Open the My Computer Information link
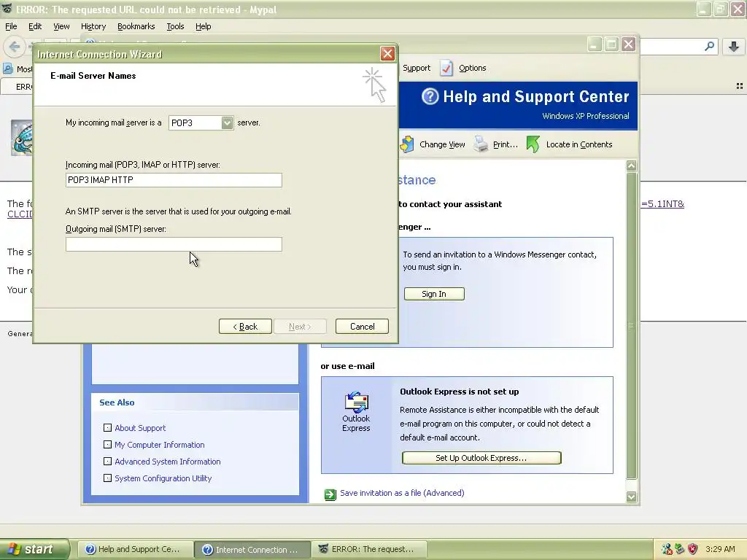 160,445
